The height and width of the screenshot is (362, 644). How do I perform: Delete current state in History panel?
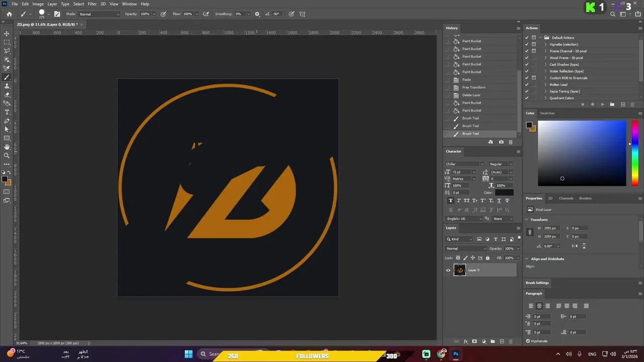click(511, 142)
